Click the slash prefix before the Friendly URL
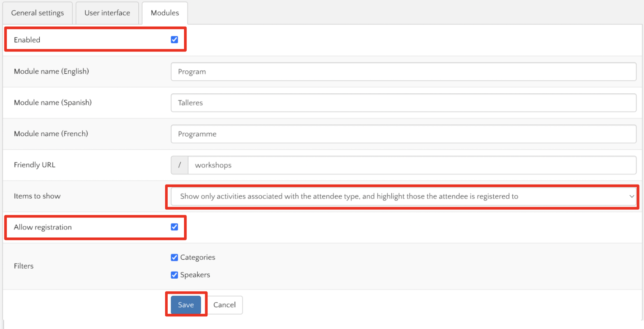The image size is (644, 329). 180,165
